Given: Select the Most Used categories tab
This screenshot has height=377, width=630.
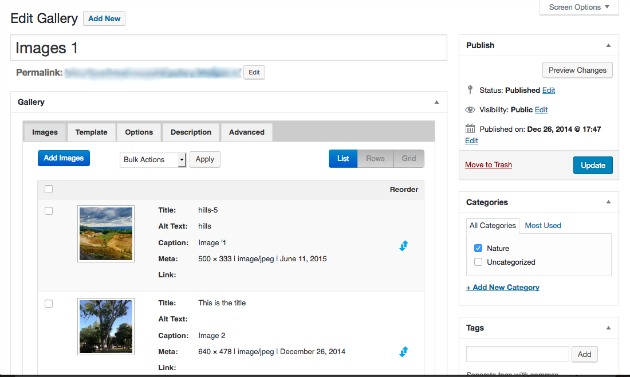Looking at the screenshot, I should point(543,225).
